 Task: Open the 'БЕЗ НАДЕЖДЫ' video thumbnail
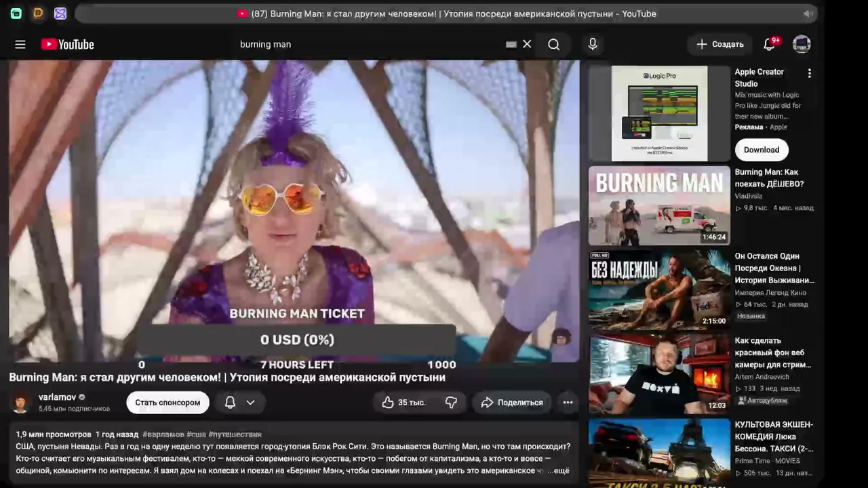pos(659,289)
